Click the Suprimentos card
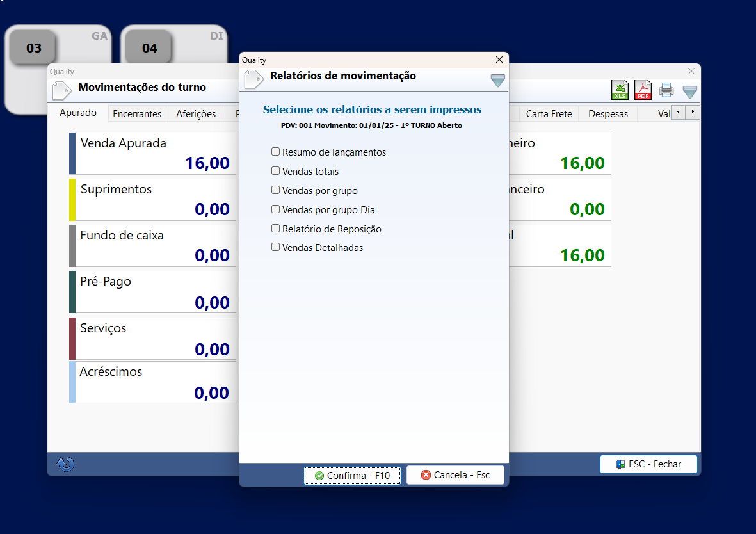Screen dimensions: 756x534 pyautogui.click(x=152, y=200)
